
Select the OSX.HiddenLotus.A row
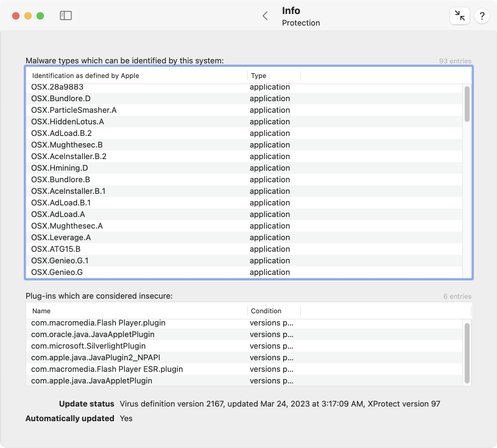tap(244, 122)
